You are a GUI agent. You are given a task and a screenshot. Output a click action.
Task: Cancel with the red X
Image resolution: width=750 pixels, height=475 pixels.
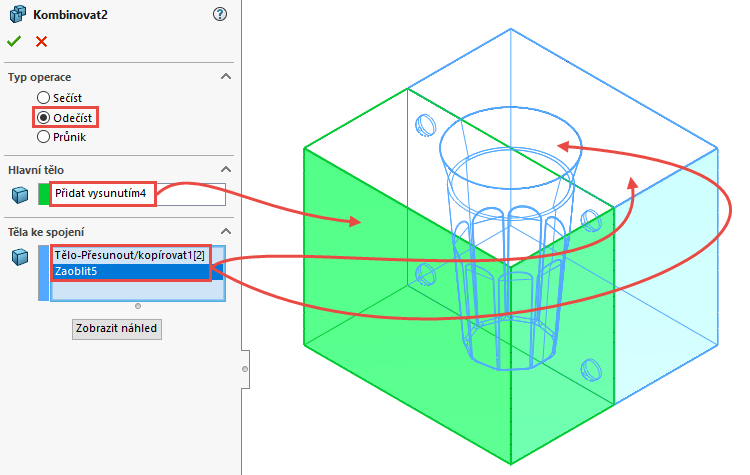[x=42, y=42]
